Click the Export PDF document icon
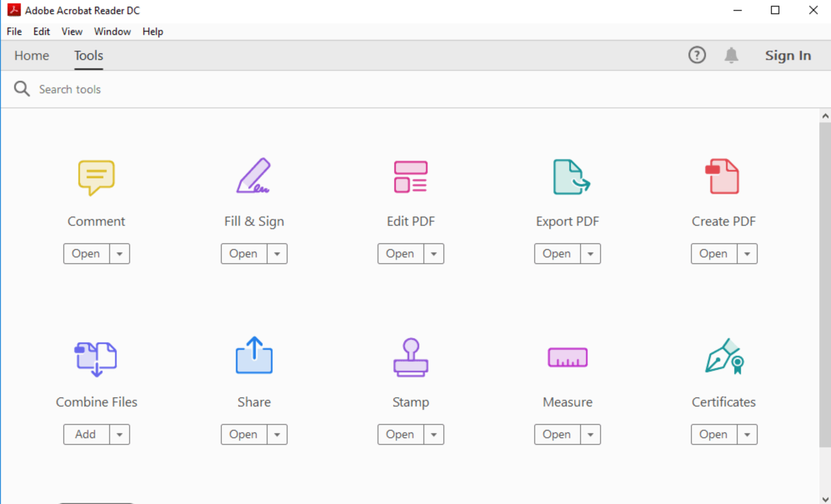The height and width of the screenshot is (504, 831). (571, 177)
